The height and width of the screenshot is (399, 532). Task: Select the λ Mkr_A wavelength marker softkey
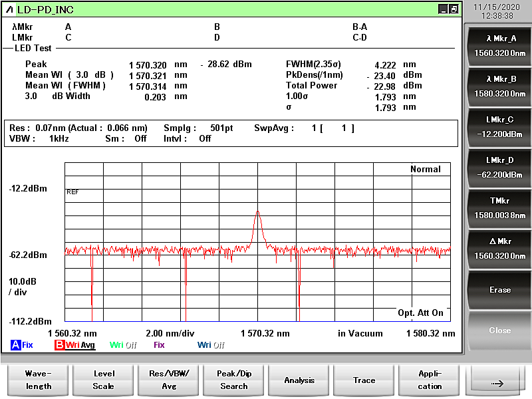point(500,46)
